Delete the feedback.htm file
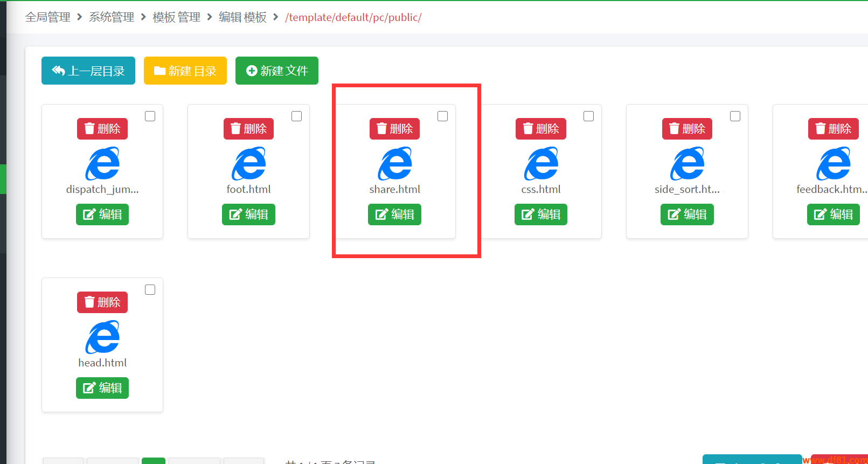This screenshot has height=464, width=868. tap(834, 129)
